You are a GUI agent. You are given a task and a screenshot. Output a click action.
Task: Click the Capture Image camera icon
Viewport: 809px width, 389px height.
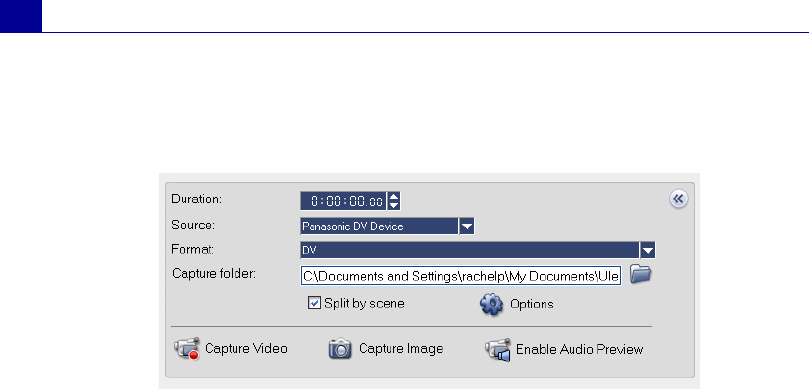coord(340,349)
